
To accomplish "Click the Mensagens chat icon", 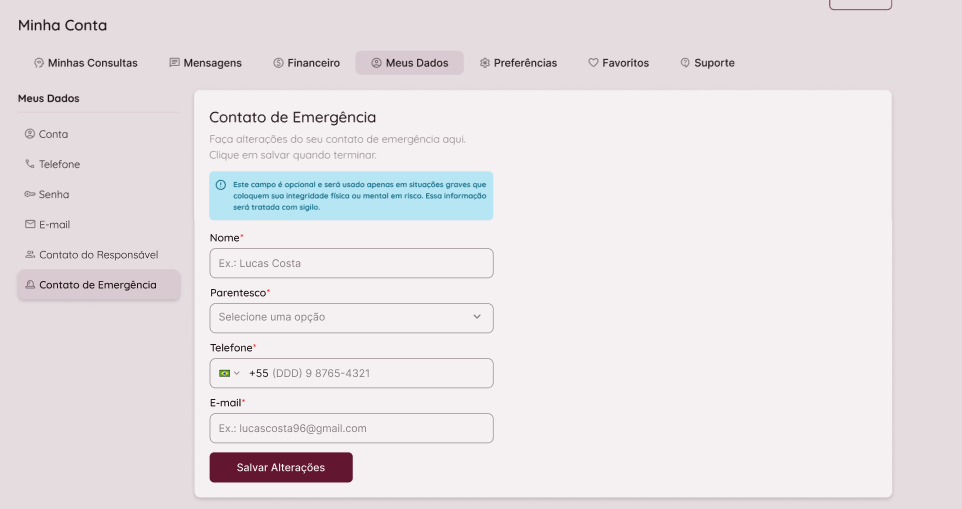I will [175, 63].
